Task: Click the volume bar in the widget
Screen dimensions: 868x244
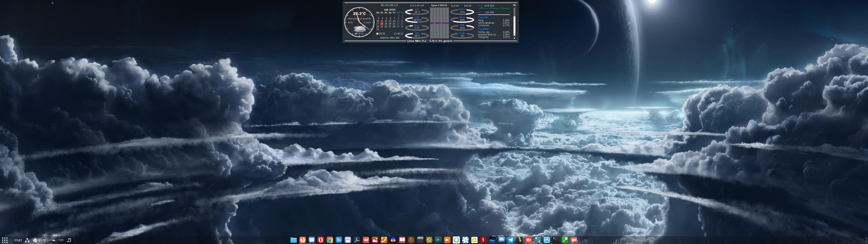Action: [514, 22]
